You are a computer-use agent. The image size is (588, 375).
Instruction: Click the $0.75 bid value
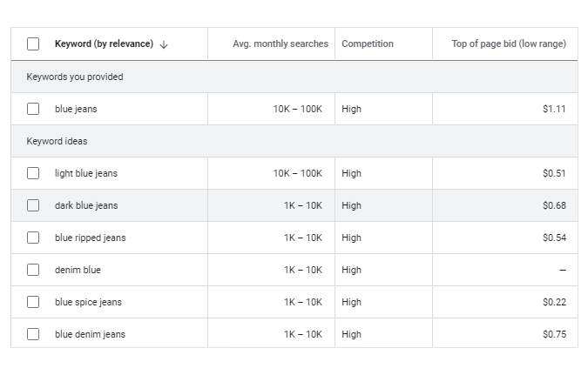pos(554,334)
